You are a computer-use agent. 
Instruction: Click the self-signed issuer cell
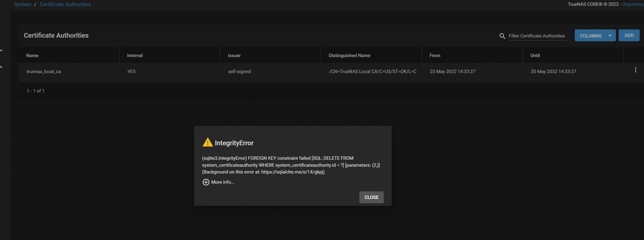(x=239, y=71)
